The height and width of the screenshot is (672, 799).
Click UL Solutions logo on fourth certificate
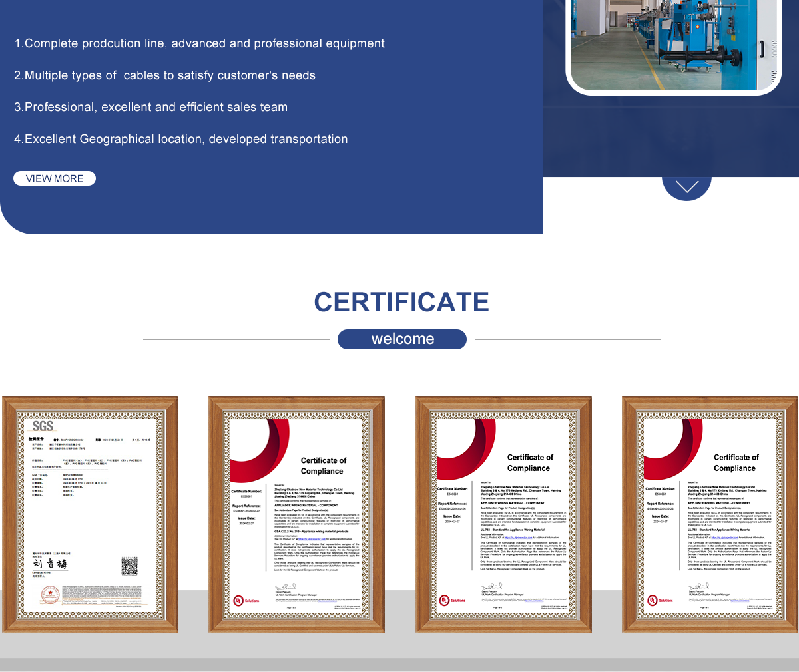pyautogui.click(x=660, y=600)
